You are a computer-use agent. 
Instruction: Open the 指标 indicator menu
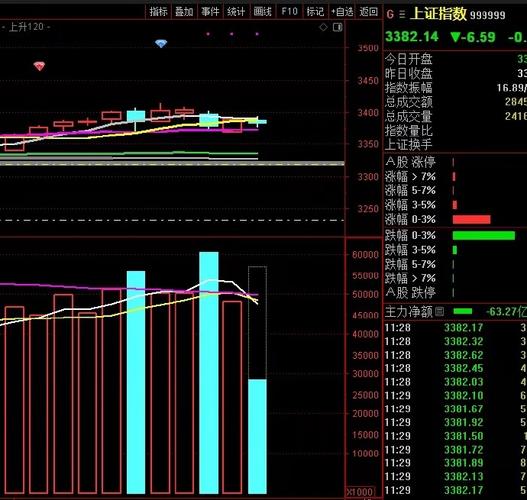[x=158, y=12]
